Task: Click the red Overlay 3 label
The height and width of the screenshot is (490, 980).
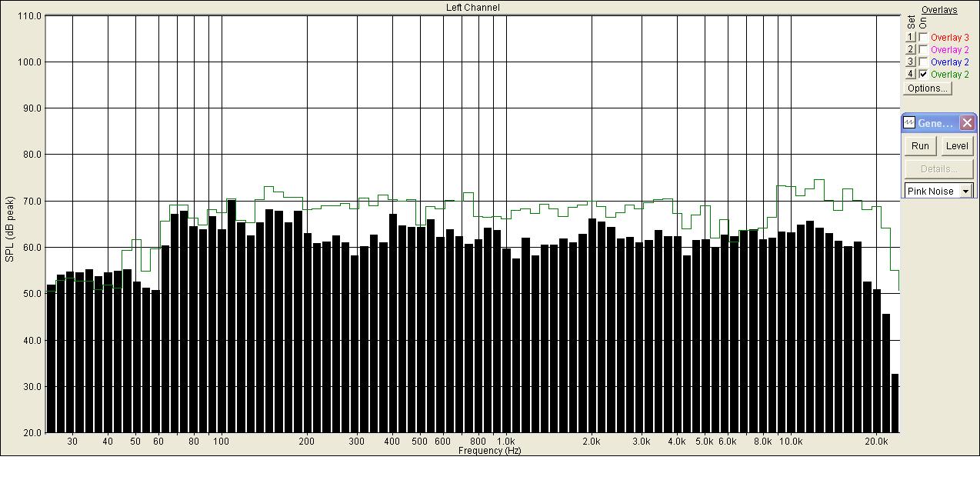Action: tap(950, 37)
